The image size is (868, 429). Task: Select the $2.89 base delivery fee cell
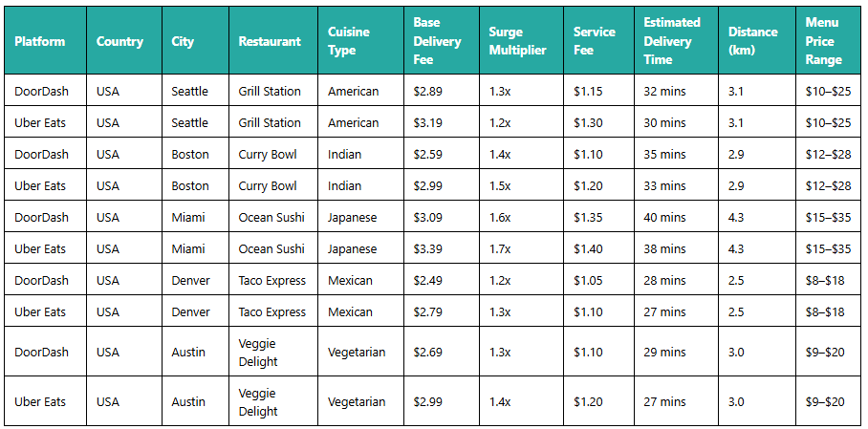(428, 91)
